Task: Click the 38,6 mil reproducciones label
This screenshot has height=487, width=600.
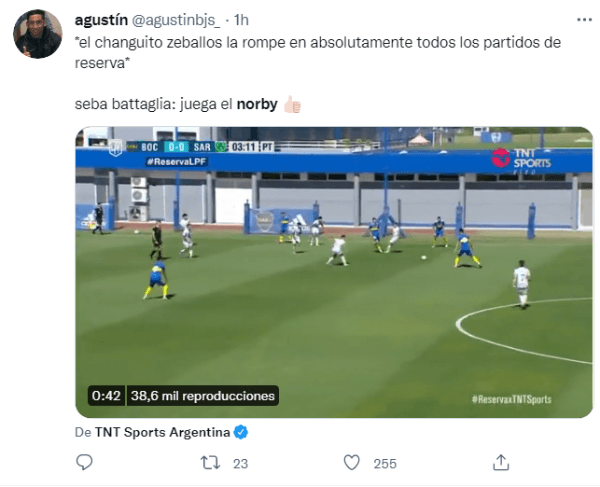Action: [x=202, y=396]
